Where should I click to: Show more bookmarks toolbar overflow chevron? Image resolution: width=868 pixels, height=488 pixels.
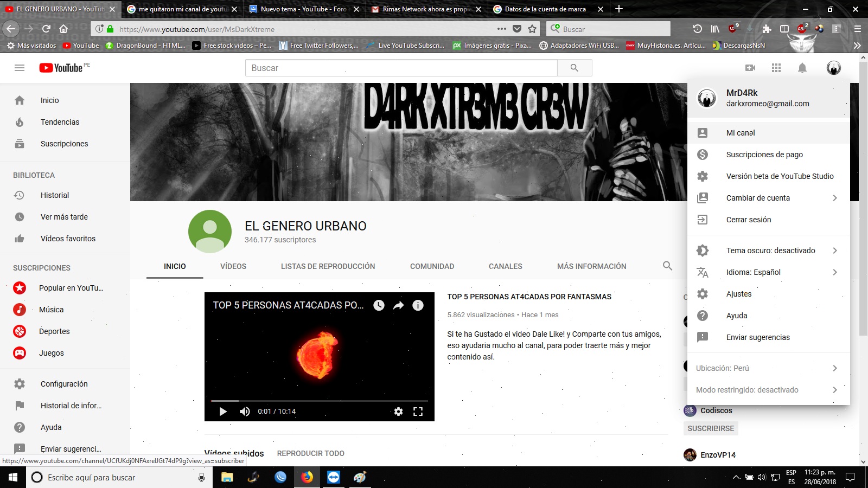click(x=857, y=46)
